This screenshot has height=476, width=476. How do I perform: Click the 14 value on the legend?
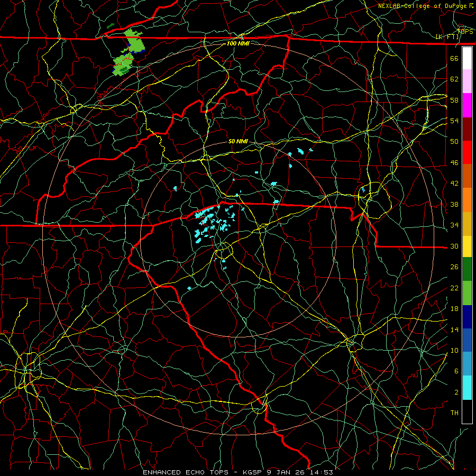[x=454, y=329]
